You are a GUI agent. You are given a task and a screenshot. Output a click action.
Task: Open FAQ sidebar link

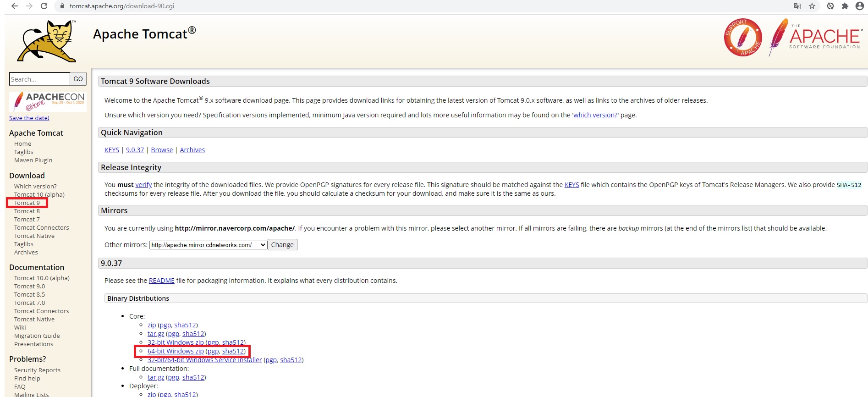point(20,386)
